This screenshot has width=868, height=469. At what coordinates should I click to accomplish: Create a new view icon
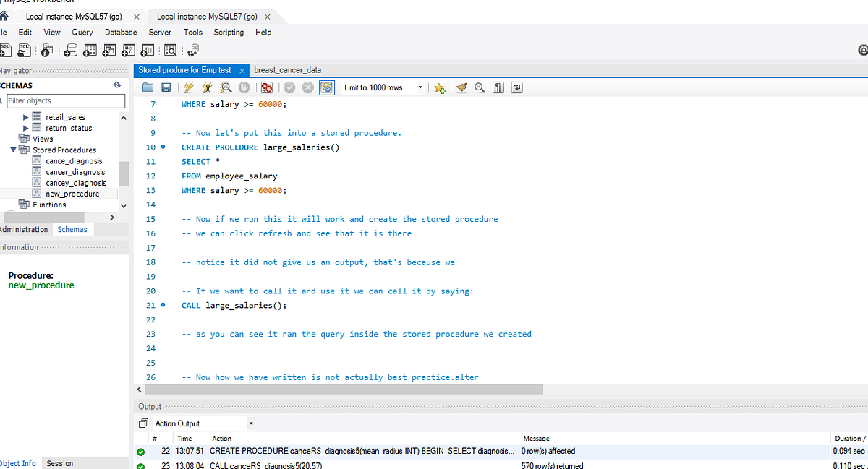(x=109, y=50)
